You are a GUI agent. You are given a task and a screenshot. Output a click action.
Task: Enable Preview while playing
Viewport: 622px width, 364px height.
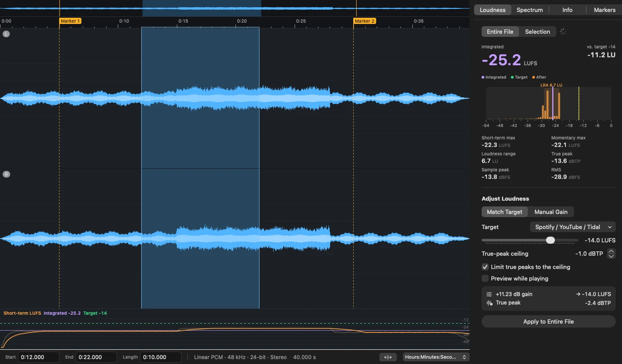pyautogui.click(x=485, y=278)
